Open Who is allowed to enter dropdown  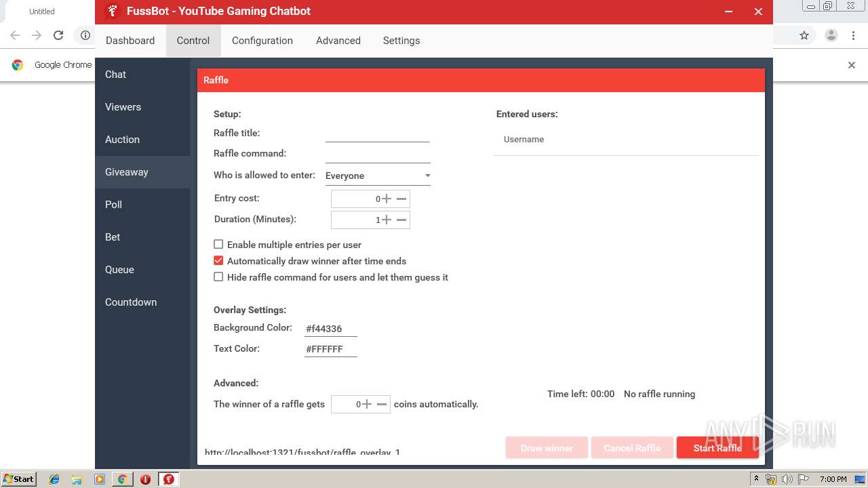click(378, 176)
